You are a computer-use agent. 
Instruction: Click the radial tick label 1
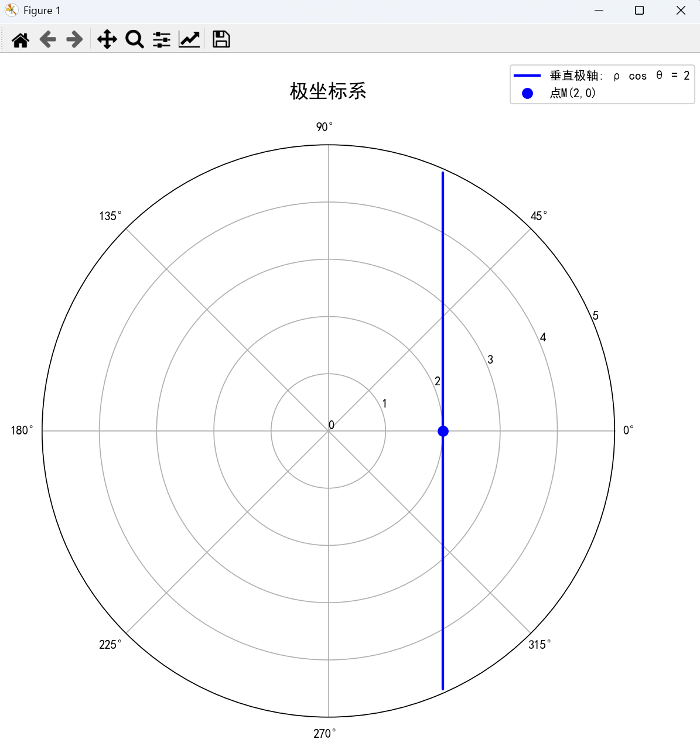coord(384,403)
